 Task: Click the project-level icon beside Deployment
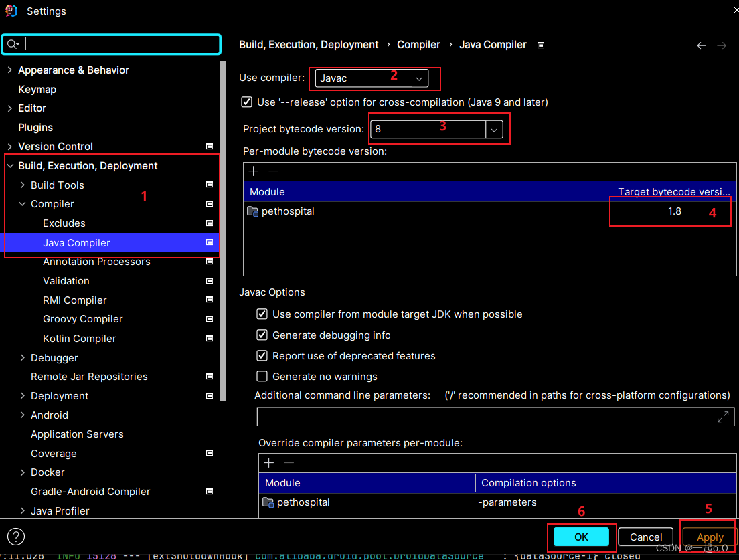[x=210, y=395]
